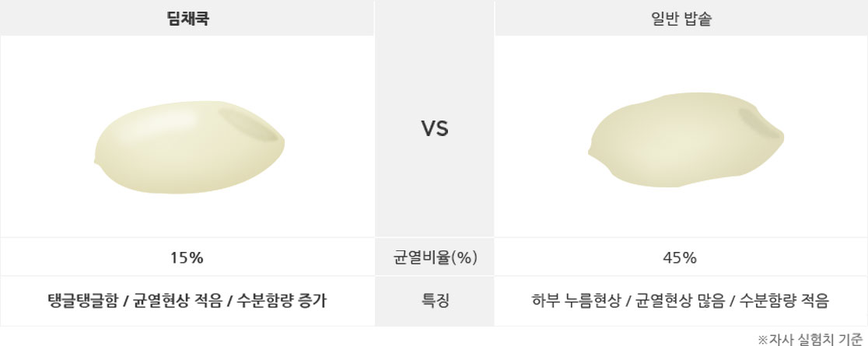Click 하부 누름현상 feature text
The height and width of the screenshot is (346, 868).
tap(576, 301)
